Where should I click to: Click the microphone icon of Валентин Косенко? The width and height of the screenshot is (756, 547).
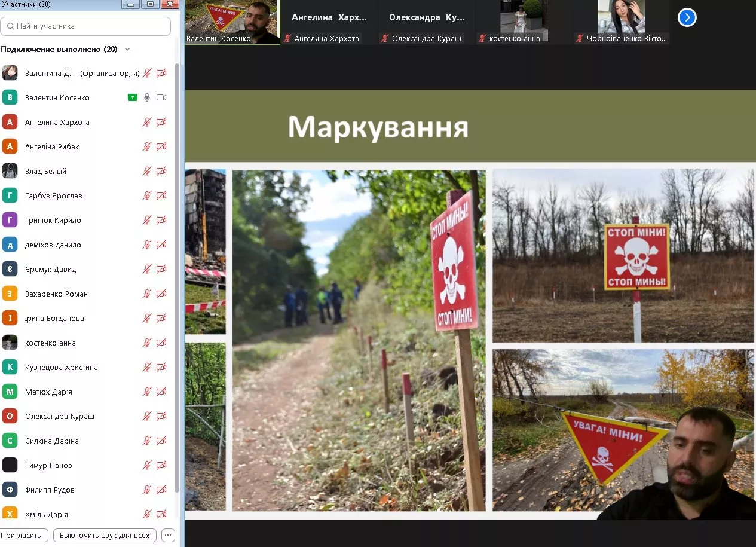pyautogui.click(x=147, y=97)
